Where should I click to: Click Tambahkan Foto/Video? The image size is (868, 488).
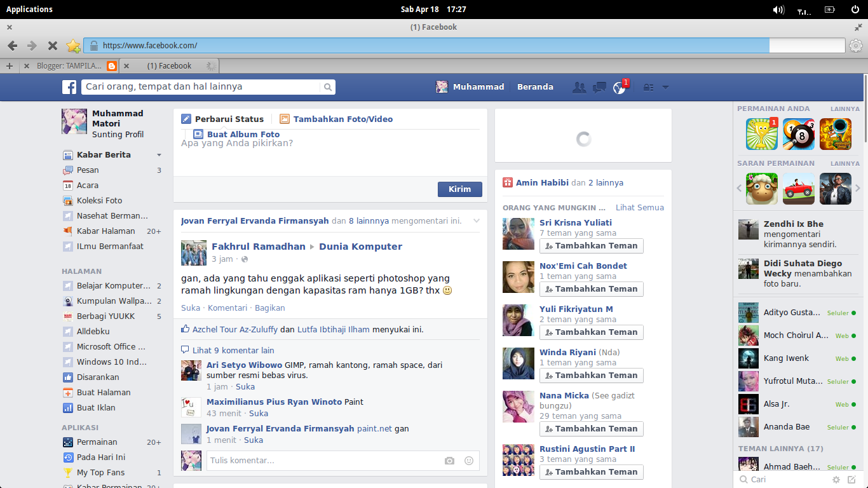336,119
